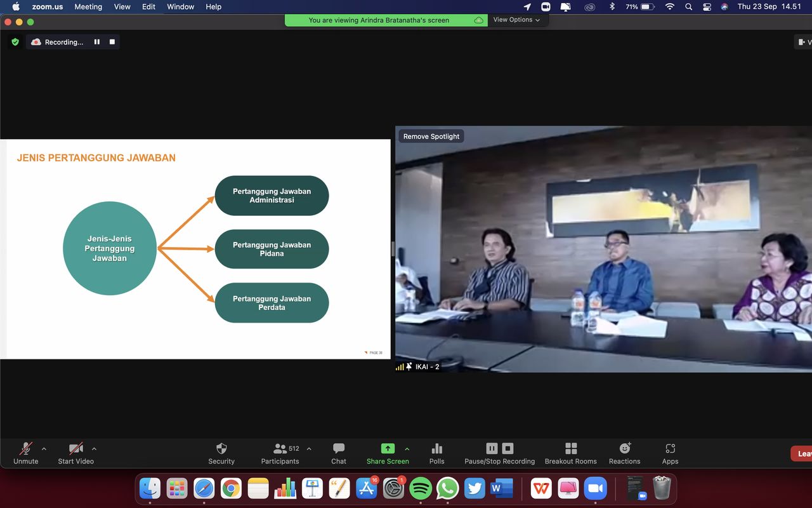
Task: Open the Edit menu
Action: pyautogui.click(x=149, y=6)
